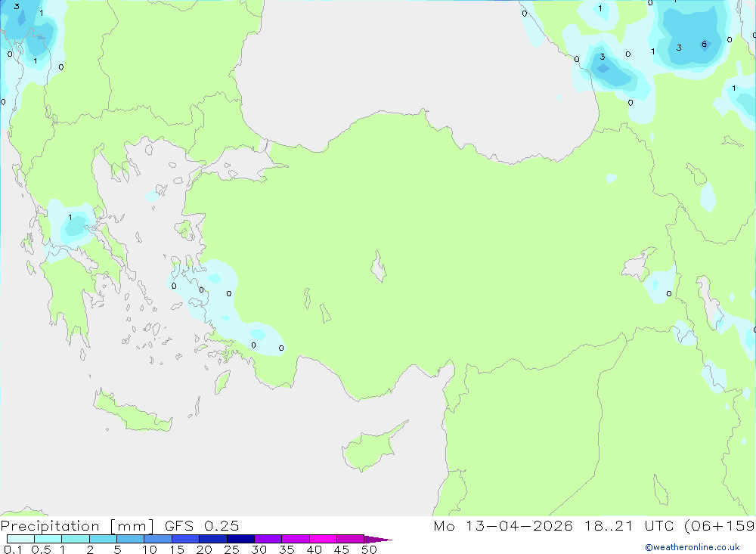
Task: Select the 2–5 mm legend color swatch
Action: [103, 539]
